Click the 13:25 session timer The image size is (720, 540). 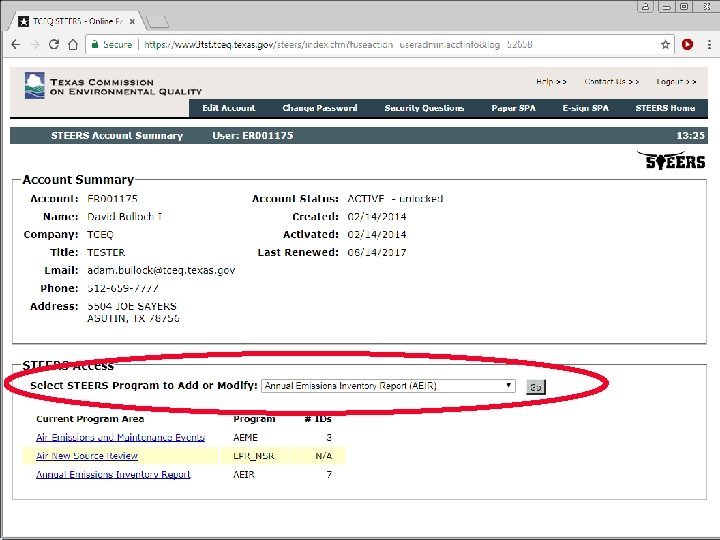[x=690, y=135]
